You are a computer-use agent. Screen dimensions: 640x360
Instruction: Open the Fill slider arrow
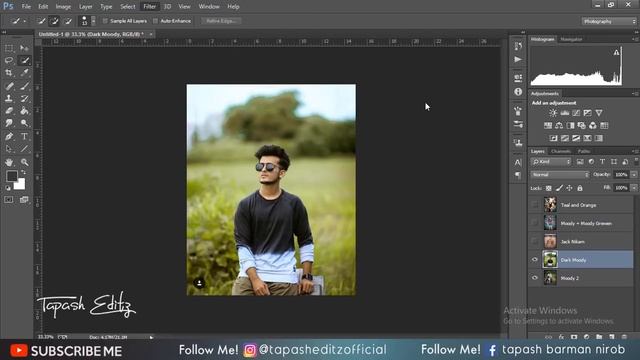point(634,188)
